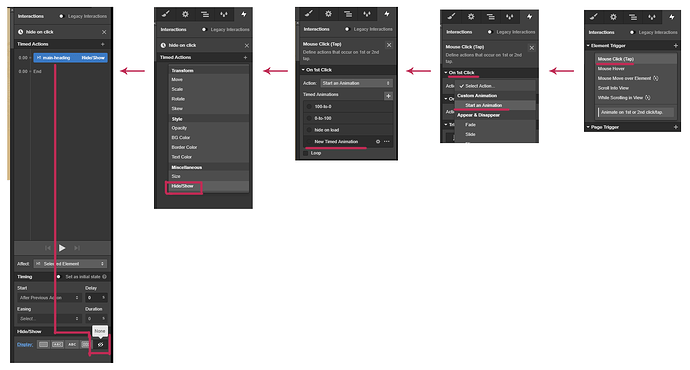Click the None display eye-slash icon
The width and height of the screenshot is (690, 370).
[x=100, y=344]
